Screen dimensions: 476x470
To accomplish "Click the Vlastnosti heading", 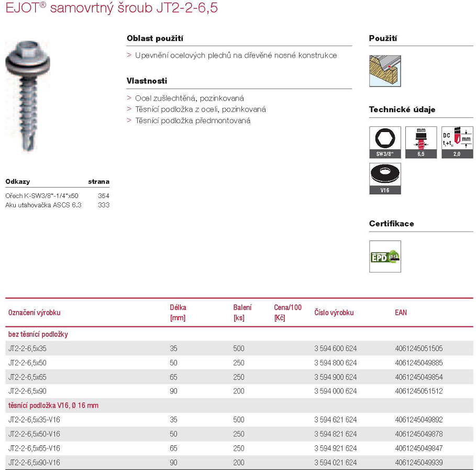I will point(147,81).
